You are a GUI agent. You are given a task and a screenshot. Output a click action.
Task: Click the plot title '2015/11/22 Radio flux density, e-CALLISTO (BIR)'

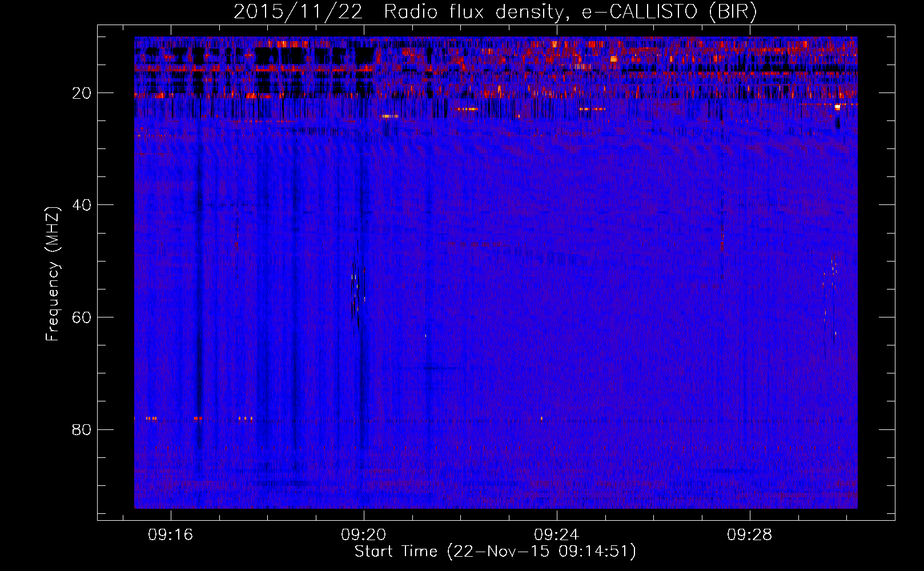point(495,12)
